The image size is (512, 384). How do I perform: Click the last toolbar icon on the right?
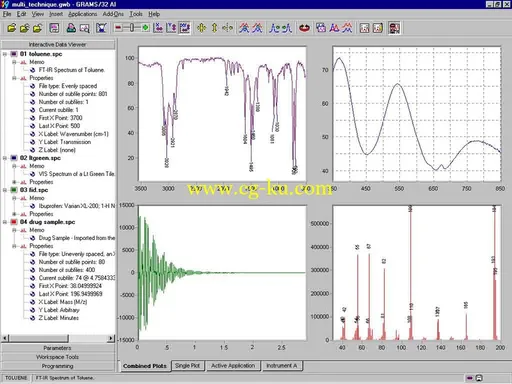click(x=394, y=28)
